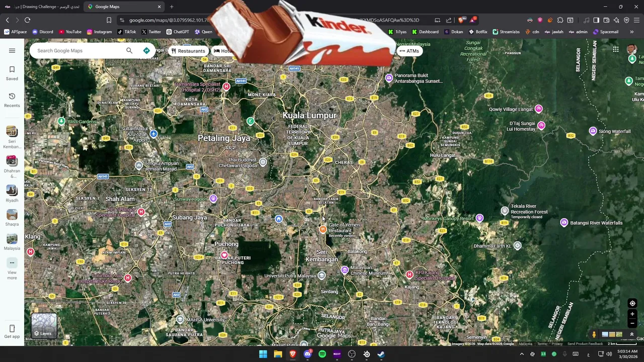Open the volume control in system tray

[609, 354]
